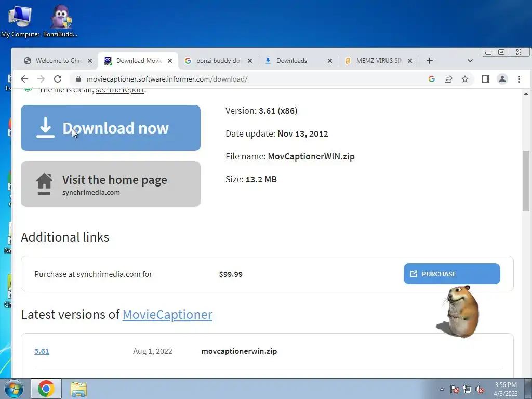Image resolution: width=532 pixels, height=399 pixels.
Task: Open version 3.61 link in list
Action: click(x=42, y=351)
